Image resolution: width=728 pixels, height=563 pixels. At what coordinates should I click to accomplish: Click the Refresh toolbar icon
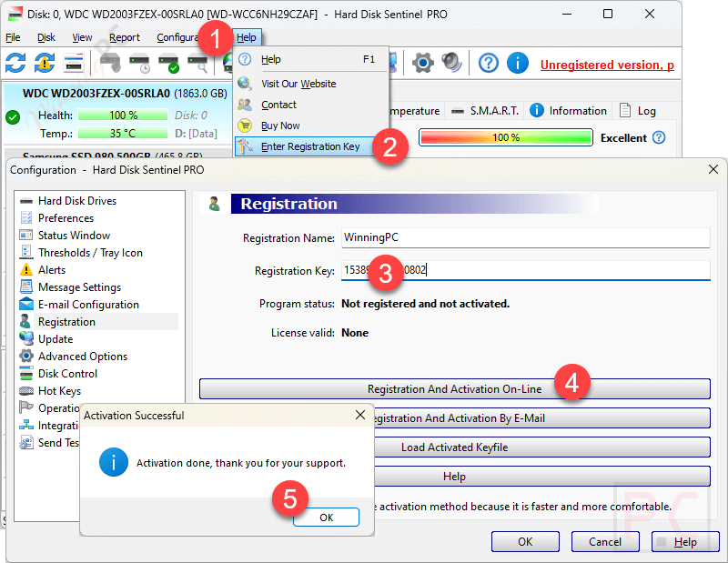15,63
